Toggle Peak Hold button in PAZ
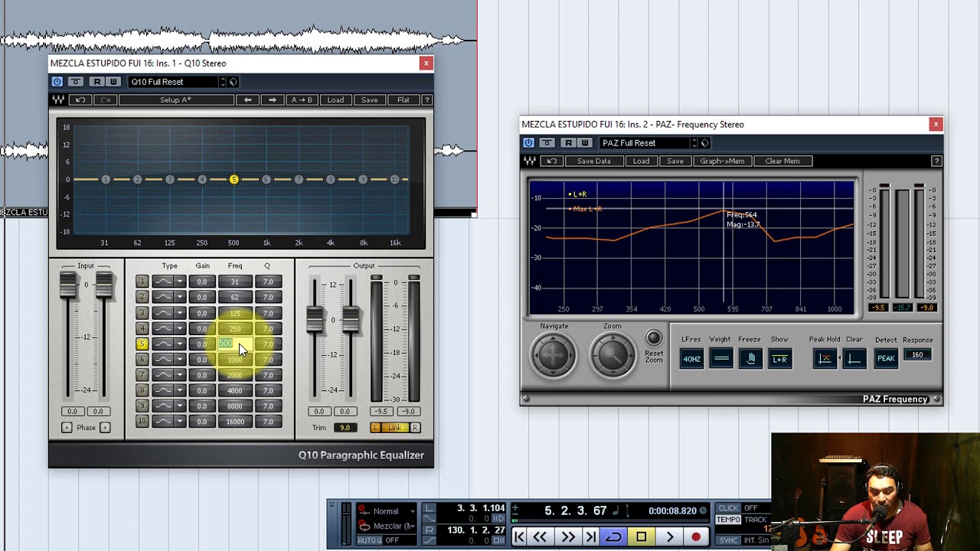Image resolution: width=980 pixels, height=551 pixels. point(825,359)
